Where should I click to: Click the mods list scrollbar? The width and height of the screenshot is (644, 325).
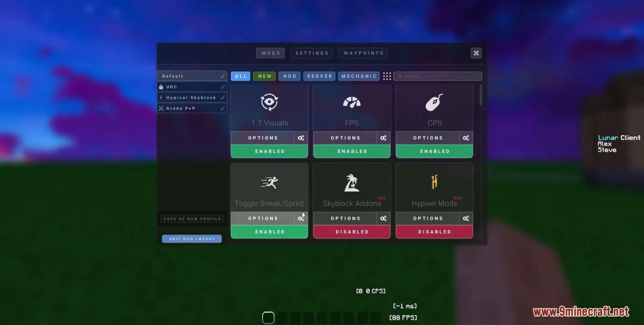481,95
